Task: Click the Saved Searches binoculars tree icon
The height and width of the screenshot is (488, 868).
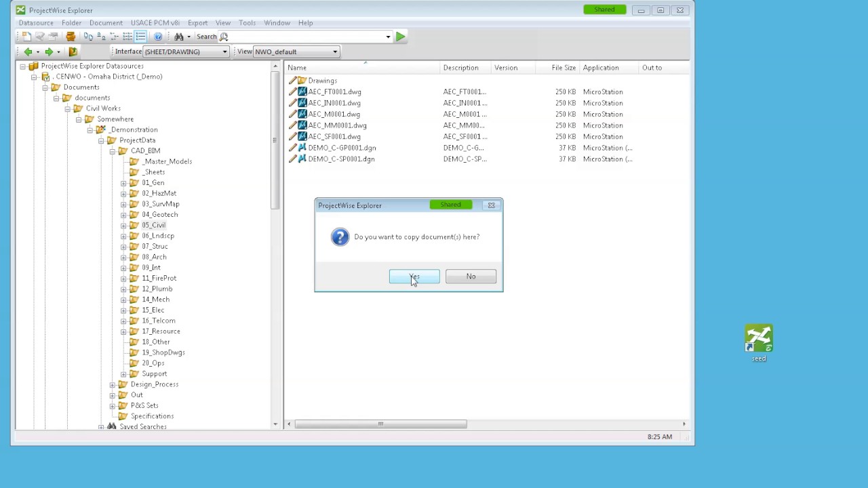Action: click(x=111, y=427)
